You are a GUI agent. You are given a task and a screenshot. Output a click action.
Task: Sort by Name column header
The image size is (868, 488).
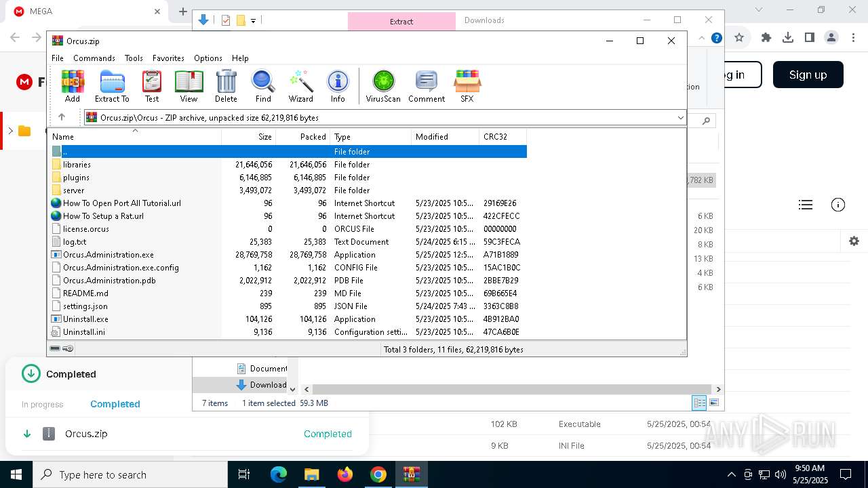pos(135,136)
